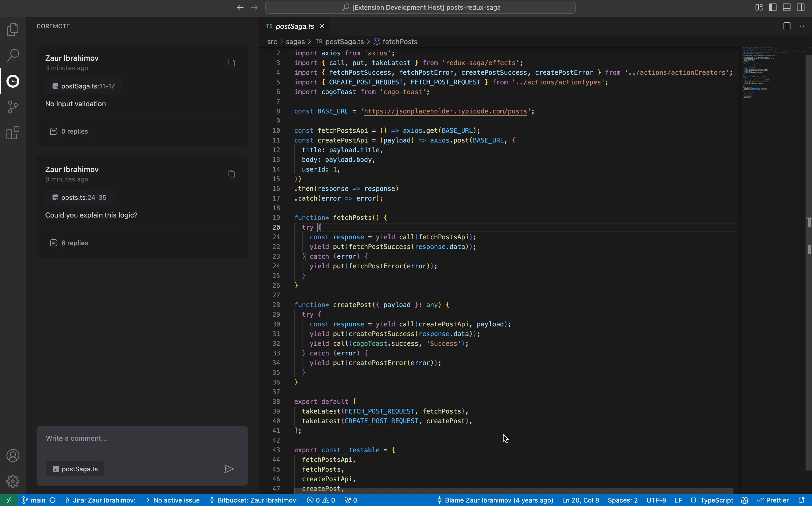Open the posts.ts:24-35 file reference
The height and width of the screenshot is (506, 812).
point(79,197)
